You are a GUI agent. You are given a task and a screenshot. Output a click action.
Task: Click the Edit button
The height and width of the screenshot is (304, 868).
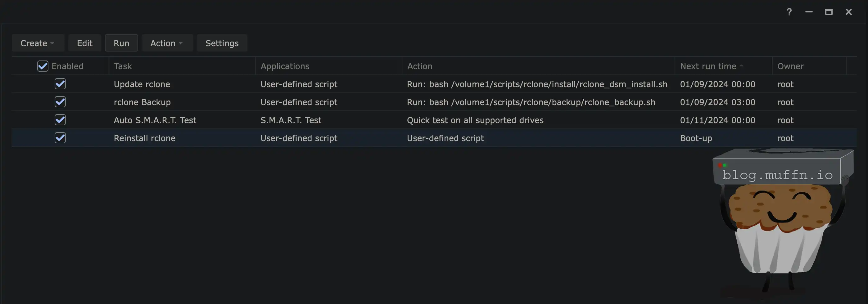pos(84,43)
